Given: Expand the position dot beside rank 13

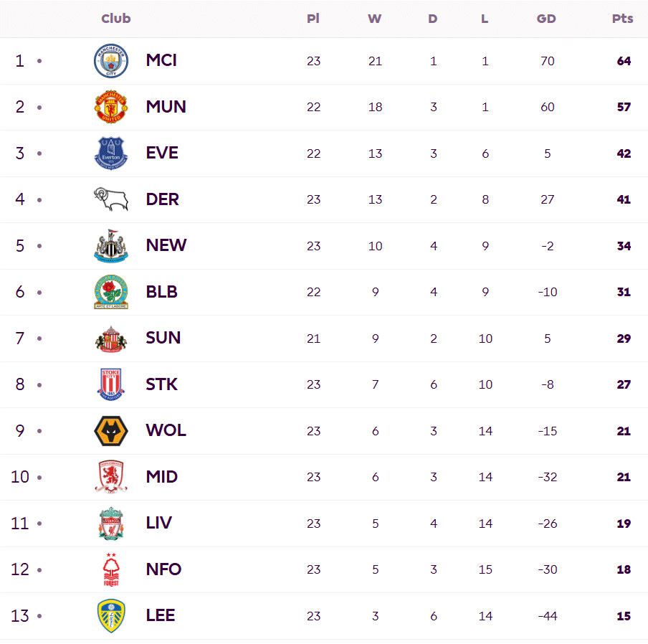Looking at the screenshot, I should coord(39,616).
